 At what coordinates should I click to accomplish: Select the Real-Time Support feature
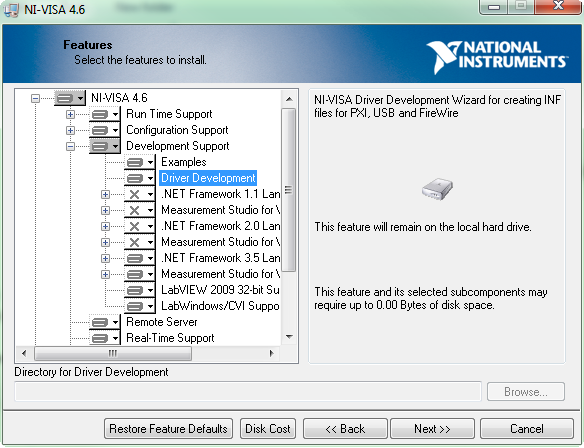pyautogui.click(x=170, y=338)
